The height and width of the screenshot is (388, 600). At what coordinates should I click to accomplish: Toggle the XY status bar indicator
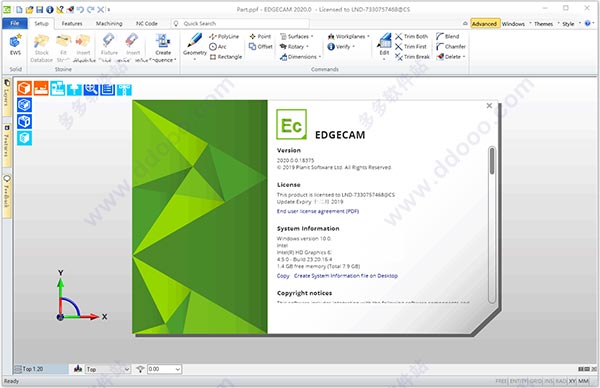click(572, 381)
